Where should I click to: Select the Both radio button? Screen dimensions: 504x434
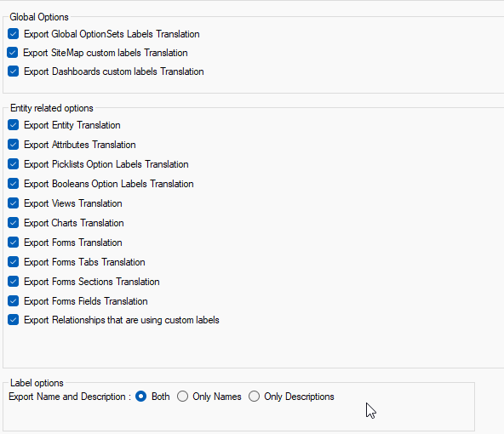141,397
